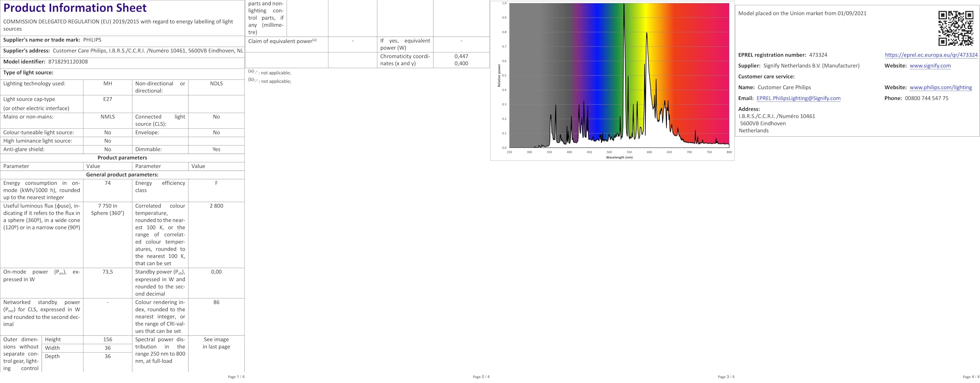Click the energy consumption value 74

click(x=108, y=183)
